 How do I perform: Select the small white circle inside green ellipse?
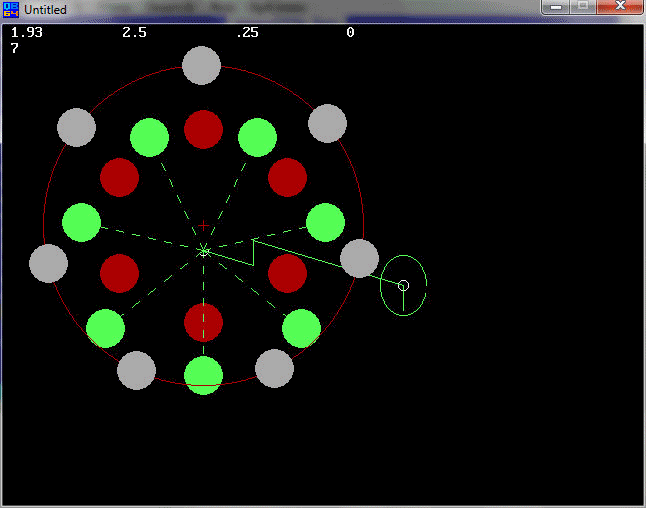click(403, 286)
